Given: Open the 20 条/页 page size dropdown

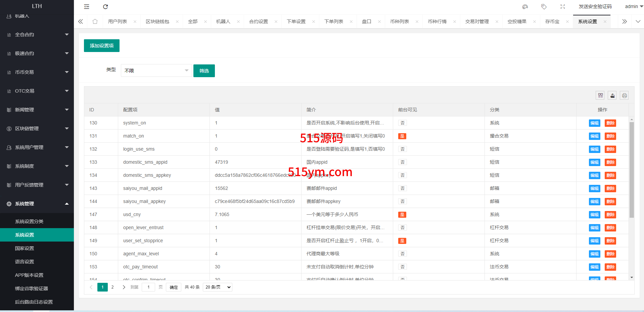Looking at the screenshot, I should 218,287.
